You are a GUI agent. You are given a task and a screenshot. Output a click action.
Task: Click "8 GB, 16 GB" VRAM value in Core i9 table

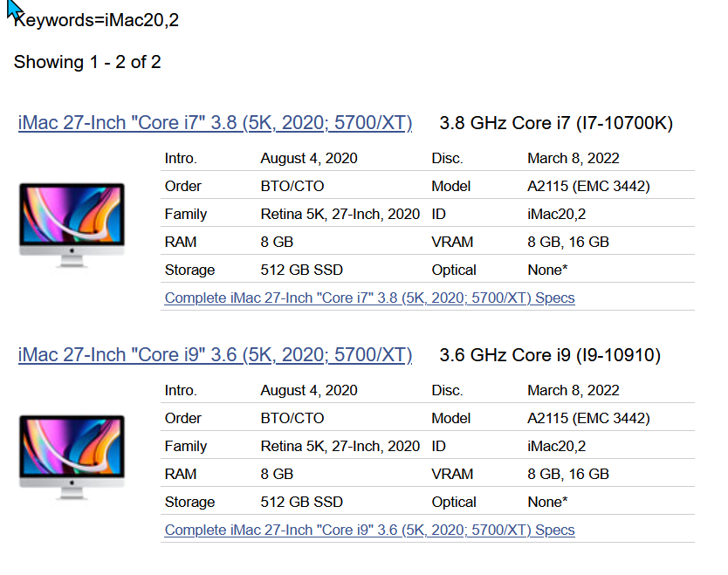568,474
